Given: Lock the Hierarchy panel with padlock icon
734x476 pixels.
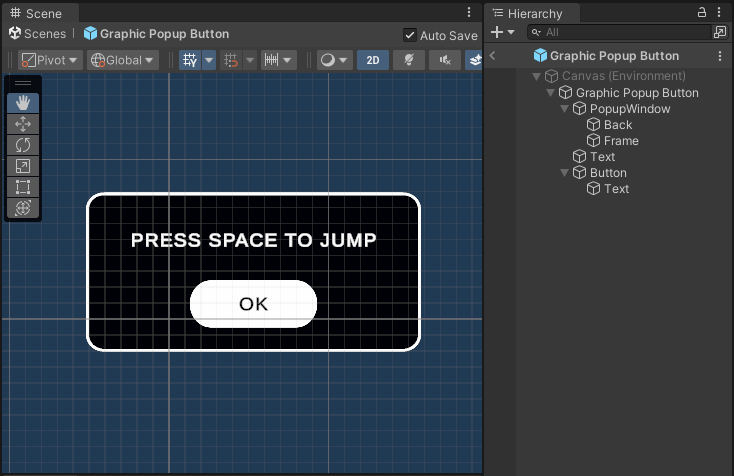Looking at the screenshot, I should tap(701, 13).
